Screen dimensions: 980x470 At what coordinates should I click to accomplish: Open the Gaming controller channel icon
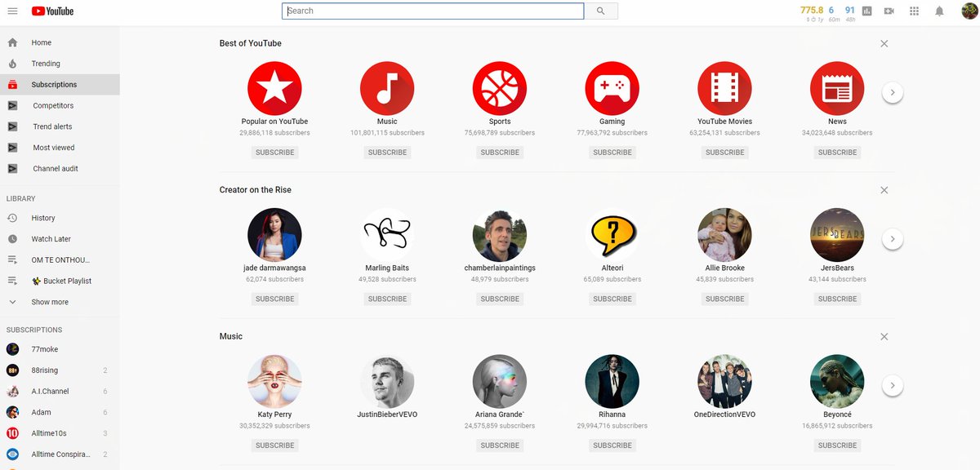pos(612,88)
